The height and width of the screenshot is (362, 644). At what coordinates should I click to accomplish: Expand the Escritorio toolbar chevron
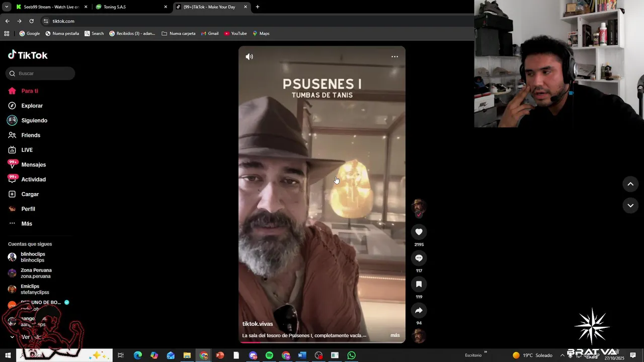point(486,352)
